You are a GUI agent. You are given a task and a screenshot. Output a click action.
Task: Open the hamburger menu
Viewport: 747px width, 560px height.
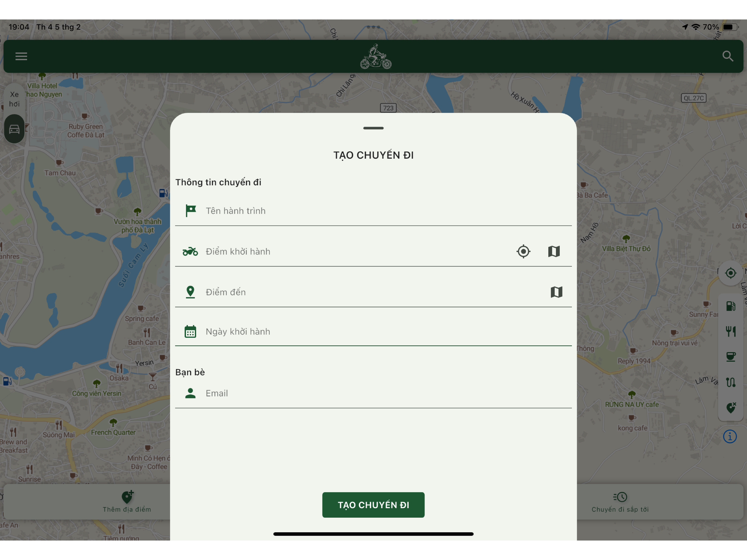click(x=21, y=56)
